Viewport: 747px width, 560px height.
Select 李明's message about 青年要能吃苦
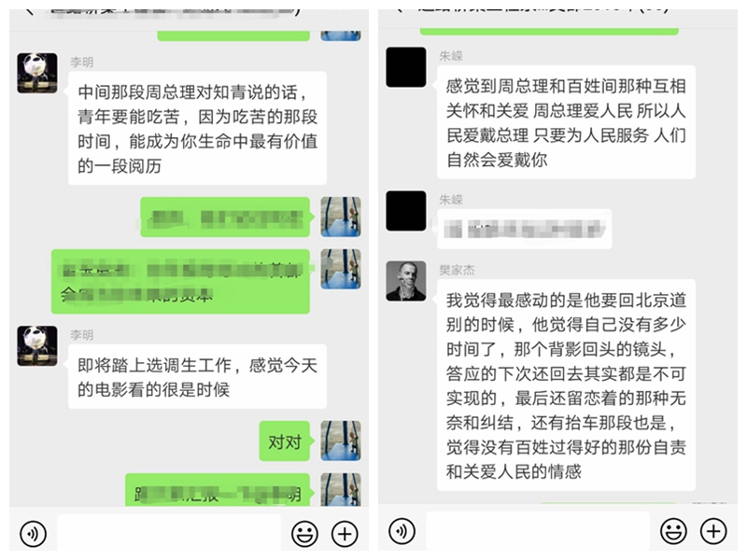197,128
